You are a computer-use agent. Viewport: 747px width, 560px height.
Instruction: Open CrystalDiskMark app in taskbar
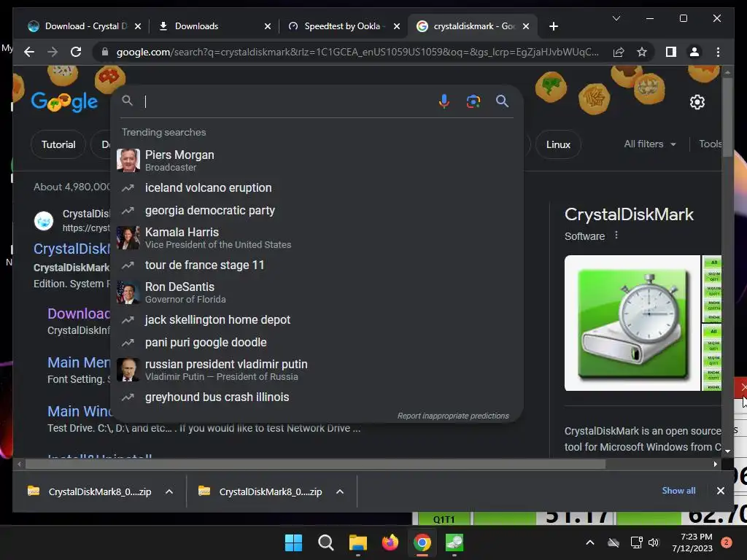[x=454, y=542]
